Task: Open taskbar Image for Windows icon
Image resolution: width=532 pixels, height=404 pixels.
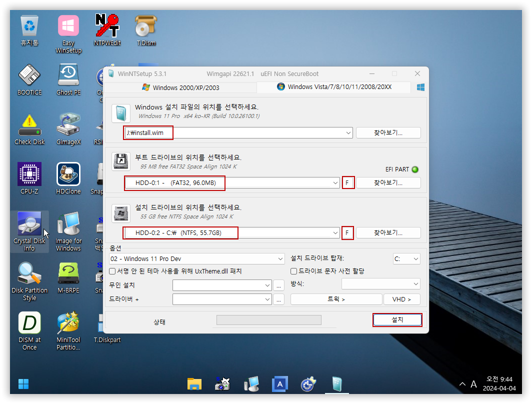Action: pyautogui.click(x=251, y=384)
